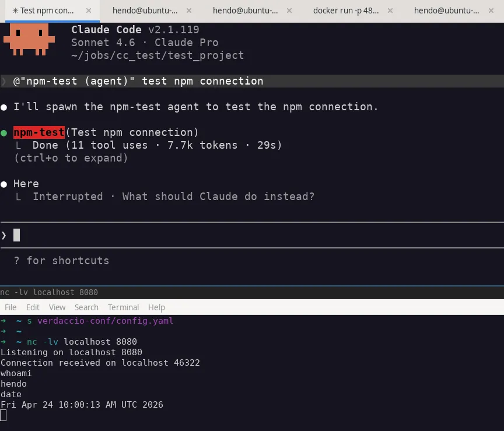Open the second tab, hendo@ubuntu
The height and width of the screenshot is (431, 504).
[x=145, y=10]
